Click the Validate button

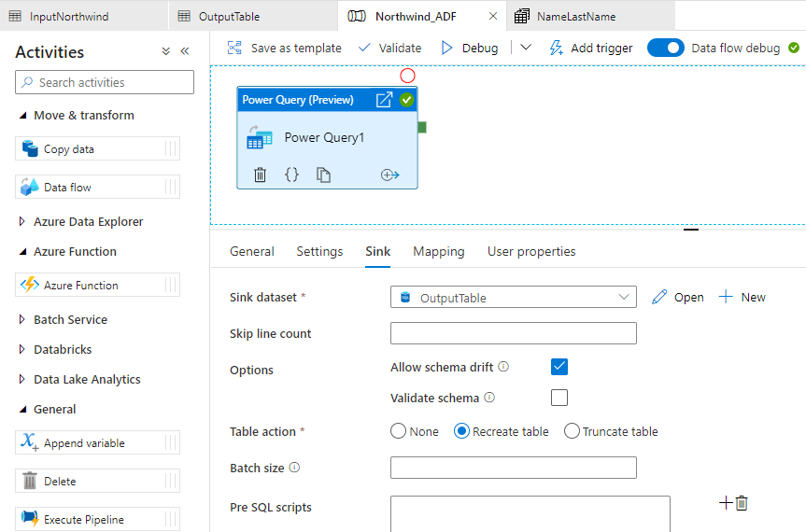[x=389, y=48]
